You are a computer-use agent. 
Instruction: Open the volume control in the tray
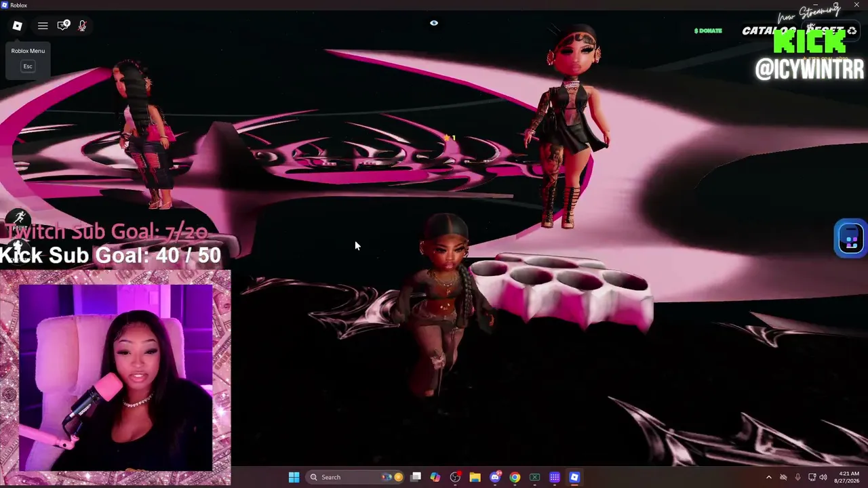point(823,477)
